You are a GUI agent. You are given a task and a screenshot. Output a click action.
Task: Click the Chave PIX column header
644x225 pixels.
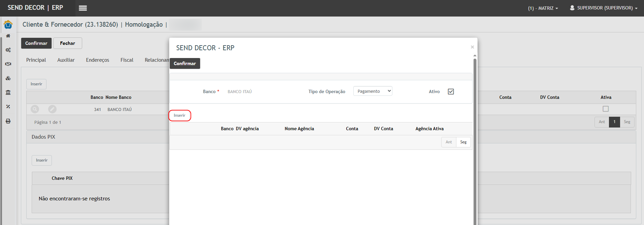click(62, 178)
